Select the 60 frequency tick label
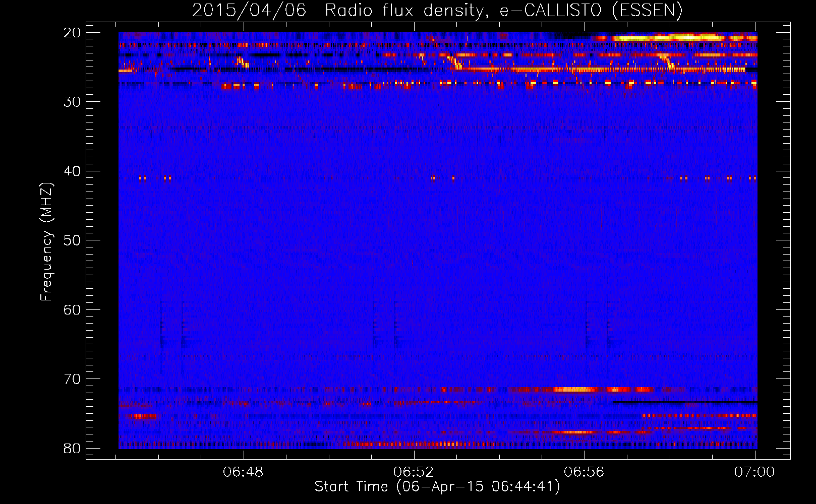Screen dimensions: 816x504 pyautogui.click(x=72, y=309)
